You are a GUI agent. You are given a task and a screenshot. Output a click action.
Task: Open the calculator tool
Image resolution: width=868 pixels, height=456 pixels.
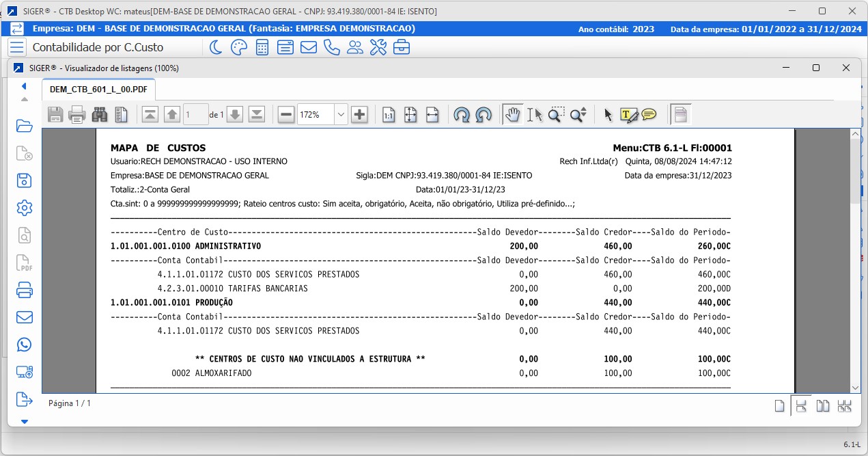click(262, 47)
